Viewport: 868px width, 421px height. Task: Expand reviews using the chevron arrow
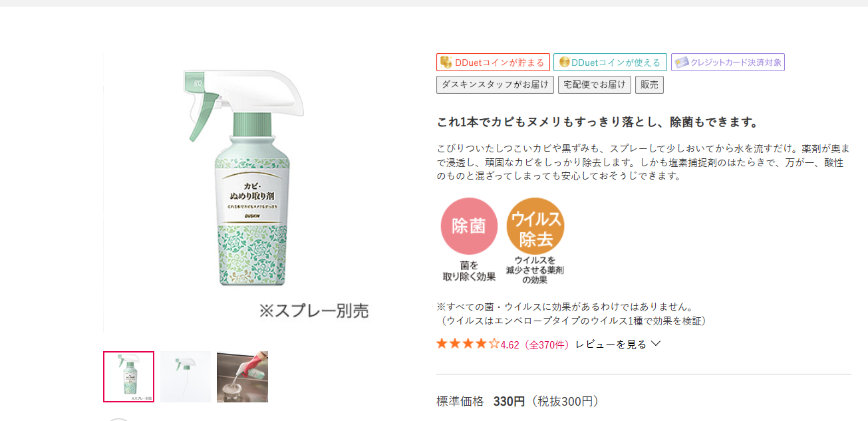tap(656, 344)
